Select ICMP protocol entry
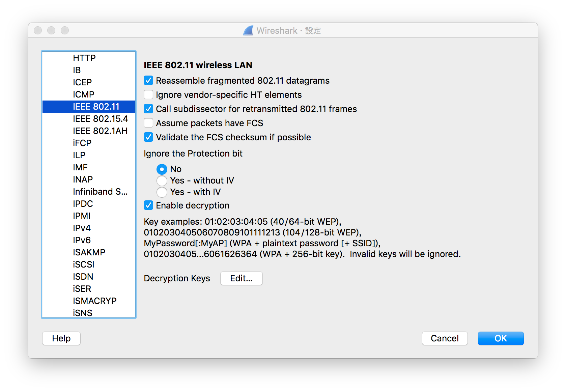Viewport: 566px width, 392px height. [x=84, y=94]
